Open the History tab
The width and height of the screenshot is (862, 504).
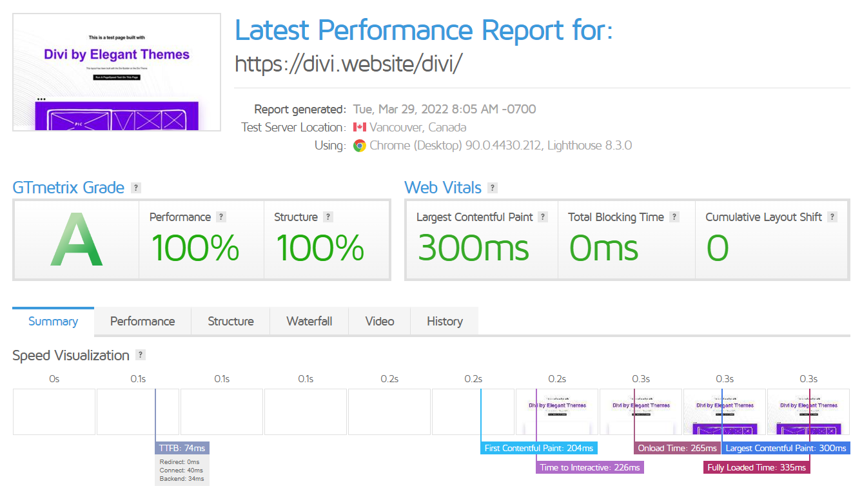[445, 322]
